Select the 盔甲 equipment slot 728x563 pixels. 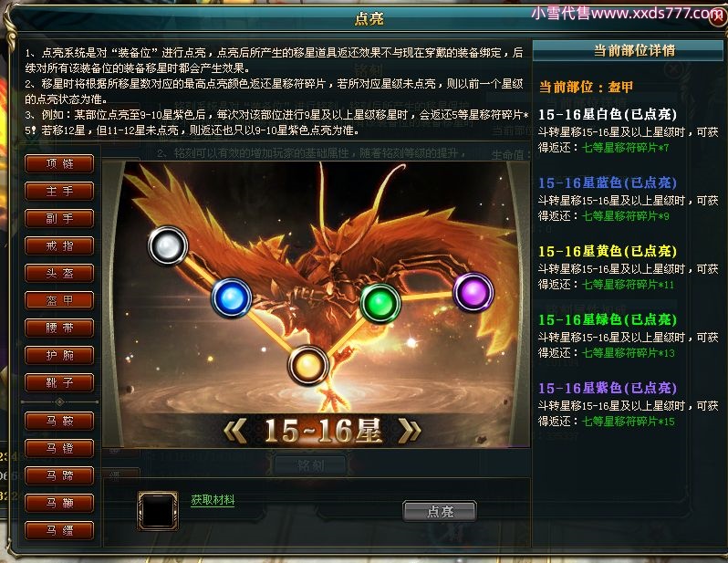point(59,300)
